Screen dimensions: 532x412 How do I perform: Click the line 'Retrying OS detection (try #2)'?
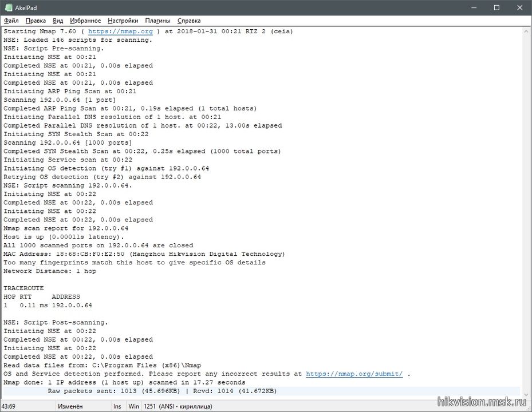[x=102, y=177]
